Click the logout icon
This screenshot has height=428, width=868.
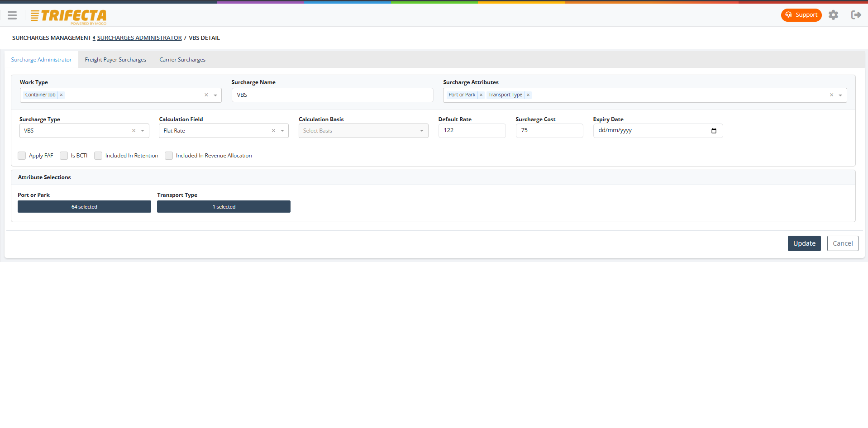(856, 15)
